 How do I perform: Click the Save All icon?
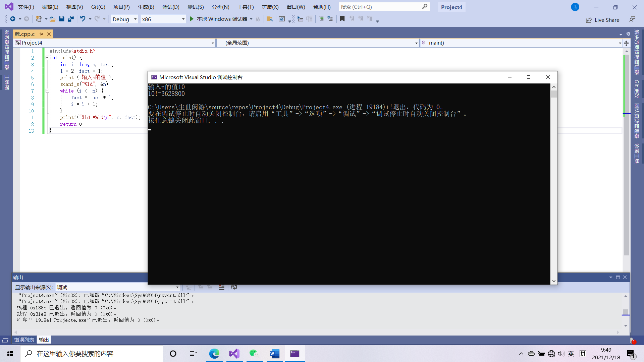pyautogui.click(x=71, y=19)
